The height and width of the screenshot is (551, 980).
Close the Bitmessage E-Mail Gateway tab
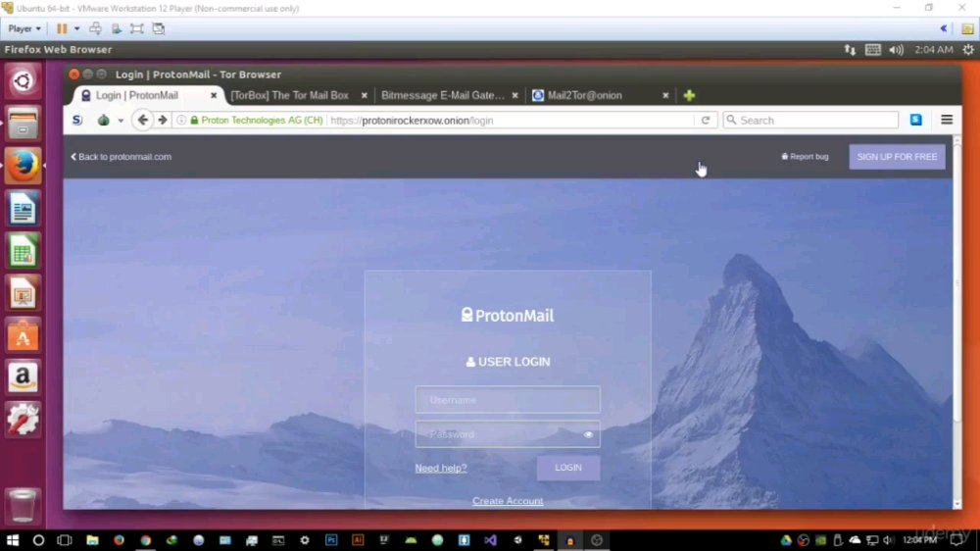tap(515, 95)
